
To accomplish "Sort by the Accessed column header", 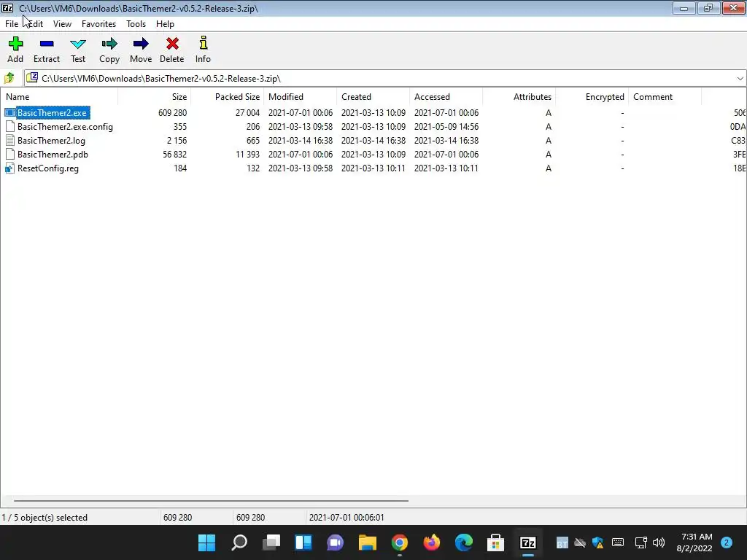I will pos(446,97).
